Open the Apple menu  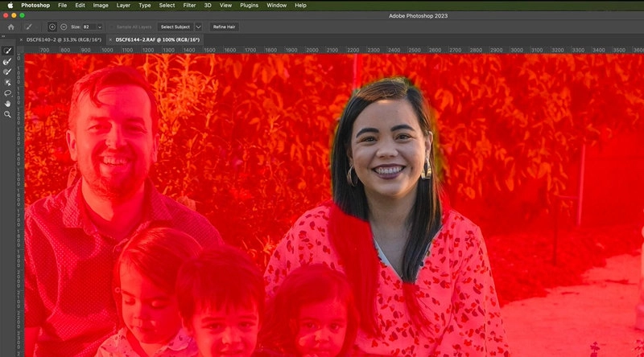click(10, 5)
